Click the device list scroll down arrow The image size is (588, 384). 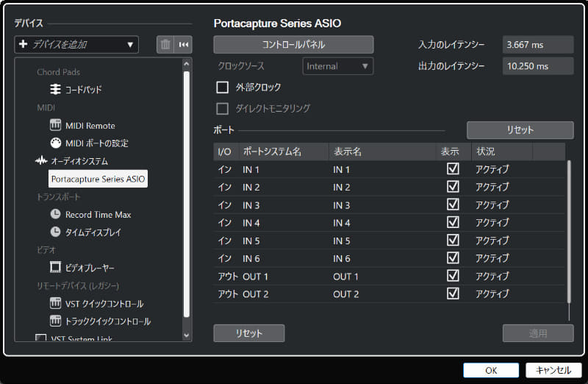point(187,335)
